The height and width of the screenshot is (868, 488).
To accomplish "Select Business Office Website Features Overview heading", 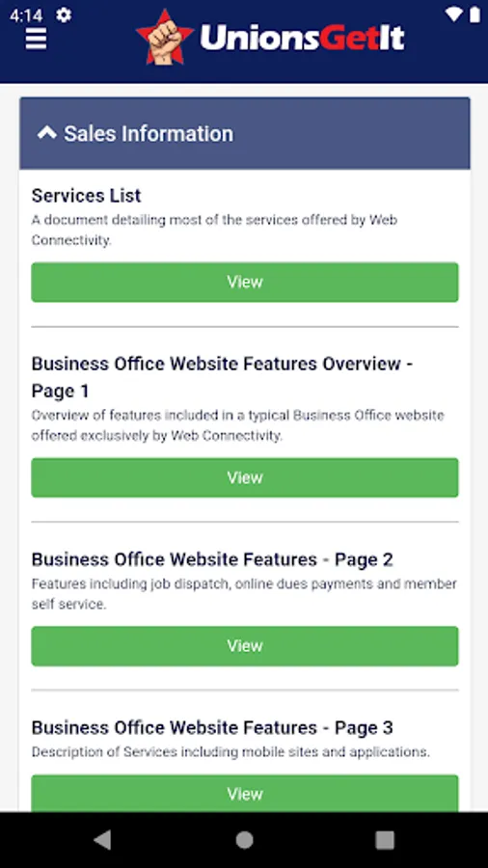I will [222, 377].
